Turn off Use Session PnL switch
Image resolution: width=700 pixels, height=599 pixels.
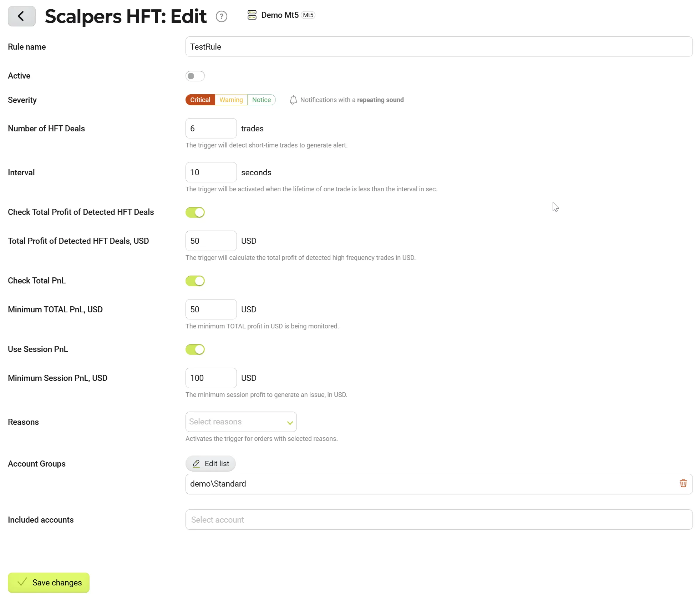(x=195, y=349)
